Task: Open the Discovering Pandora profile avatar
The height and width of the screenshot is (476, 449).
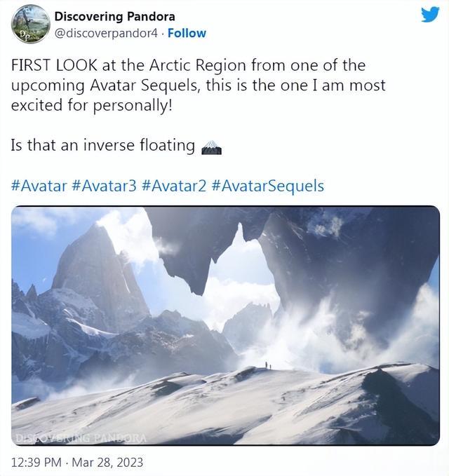Action: pyautogui.click(x=31, y=24)
